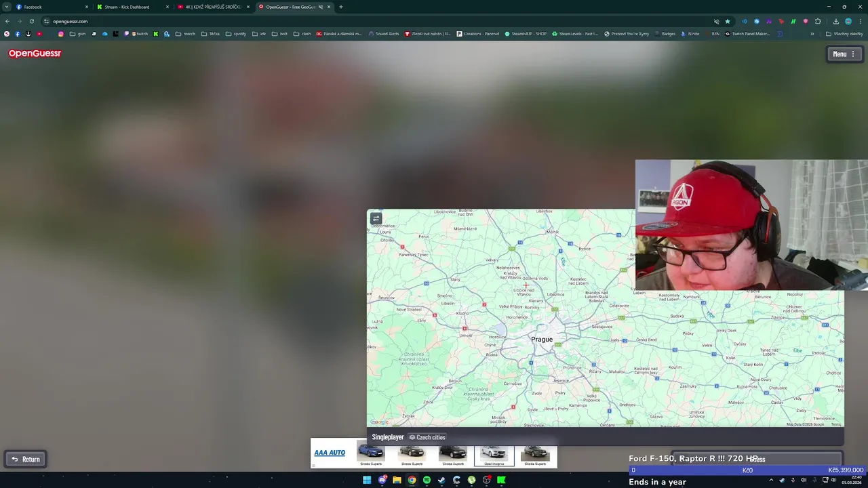Open the Kick bookmark icon

click(155, 34)
